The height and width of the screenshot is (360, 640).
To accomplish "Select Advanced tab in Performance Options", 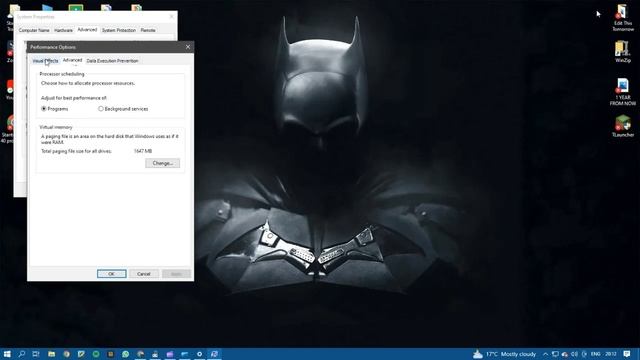I will pos(72,60).
